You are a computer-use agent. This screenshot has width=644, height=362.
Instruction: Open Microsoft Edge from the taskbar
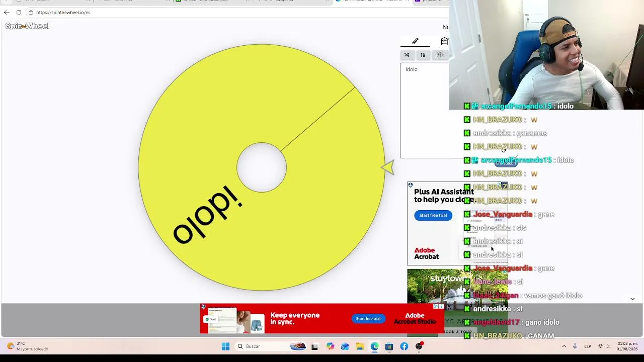374,346
